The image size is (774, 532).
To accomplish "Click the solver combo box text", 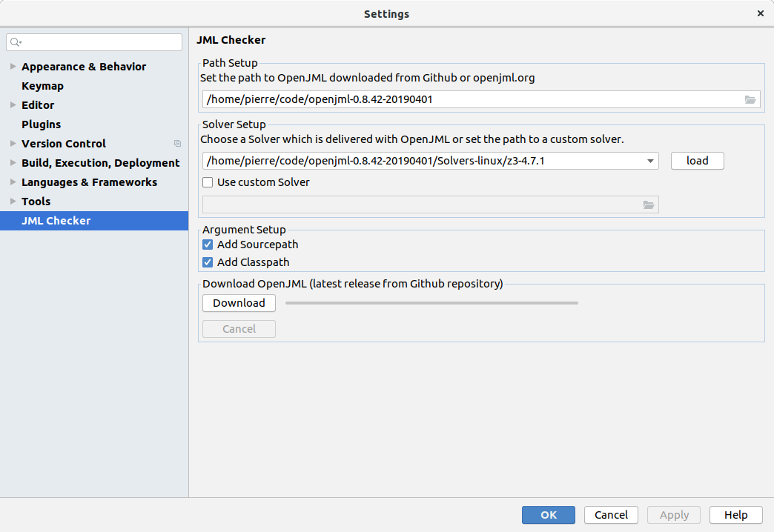I will pyautogui.click(x=375, y=161).
